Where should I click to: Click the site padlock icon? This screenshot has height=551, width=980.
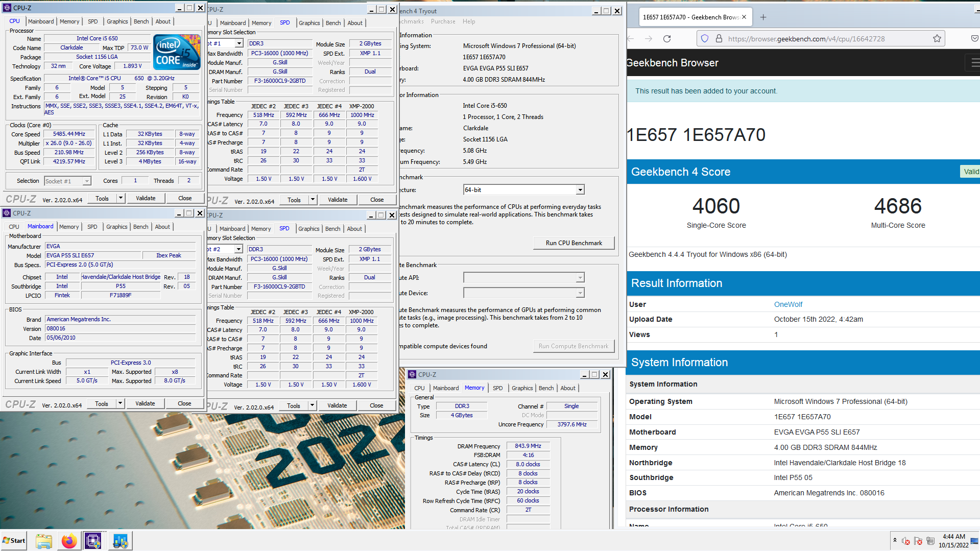point(719,39)
